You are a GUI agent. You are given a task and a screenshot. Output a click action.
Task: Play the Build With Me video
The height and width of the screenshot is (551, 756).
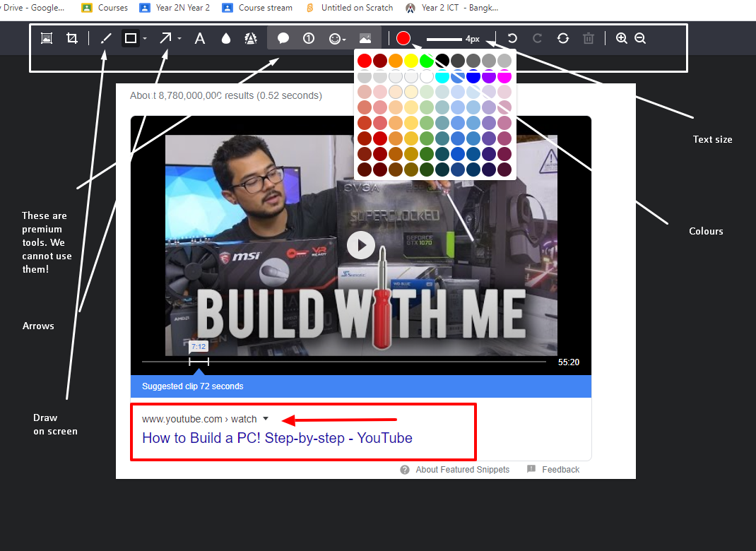(360, 245)
